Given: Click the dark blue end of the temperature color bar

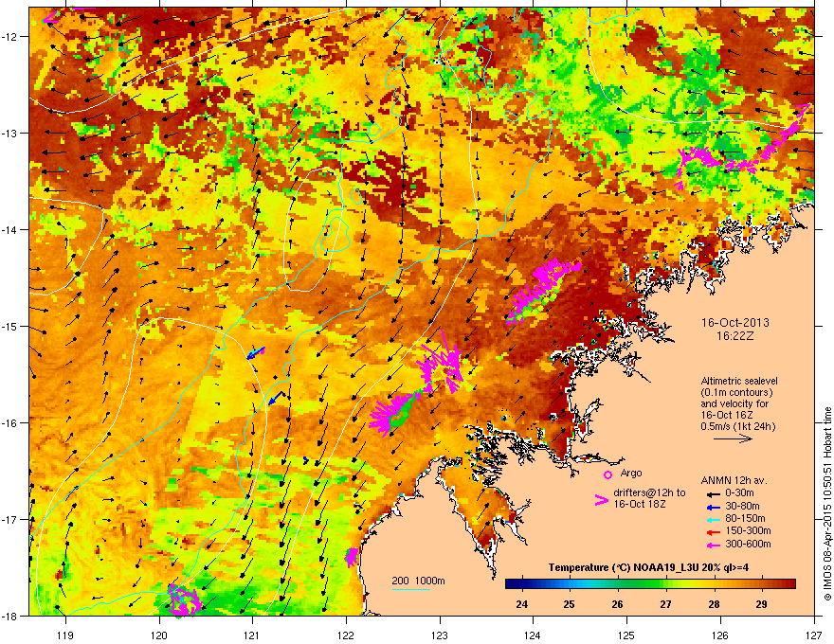Looking at the screenshot, I should [512, 584].
